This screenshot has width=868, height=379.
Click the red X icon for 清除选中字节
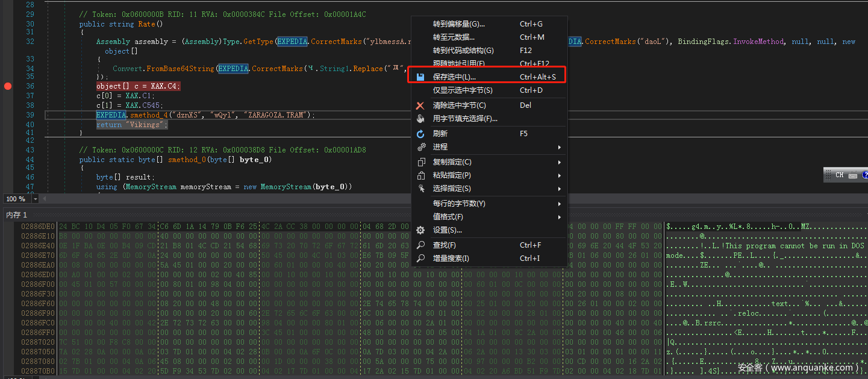coord(420,105)
